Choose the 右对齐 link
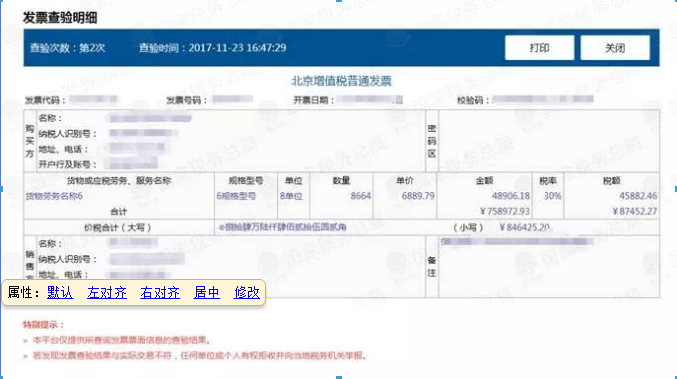677x379 pixels. [x=160, y=293]
